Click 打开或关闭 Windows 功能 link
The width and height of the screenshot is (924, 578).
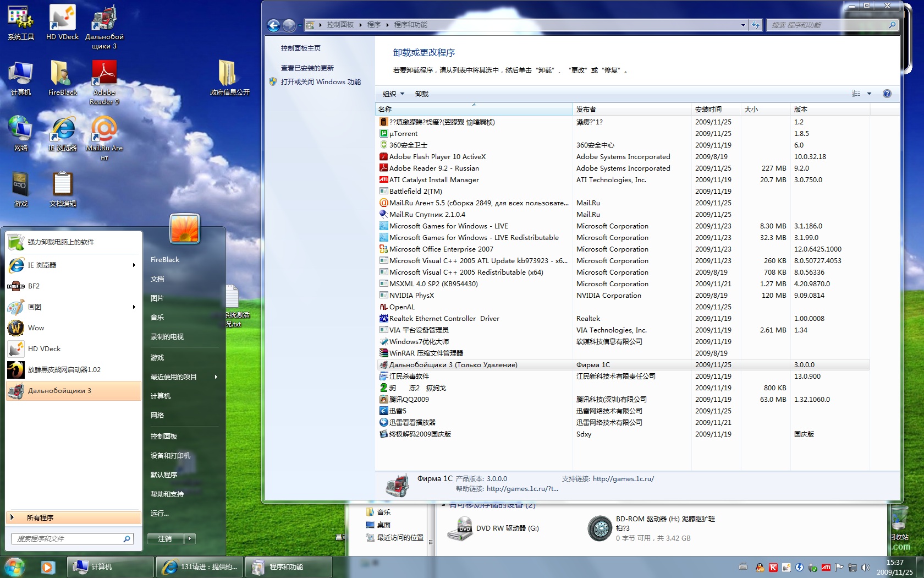pyautogui.click(x=321, y=82)
